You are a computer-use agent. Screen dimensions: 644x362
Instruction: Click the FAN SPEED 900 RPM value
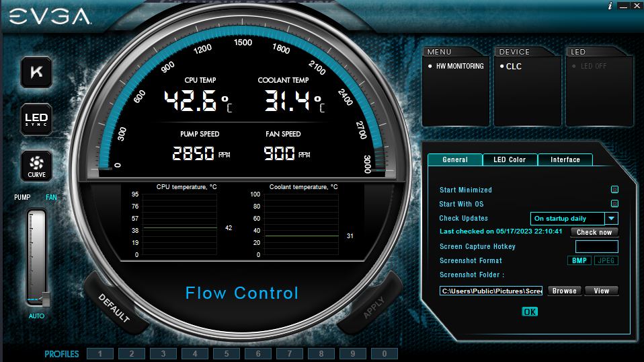286,153
